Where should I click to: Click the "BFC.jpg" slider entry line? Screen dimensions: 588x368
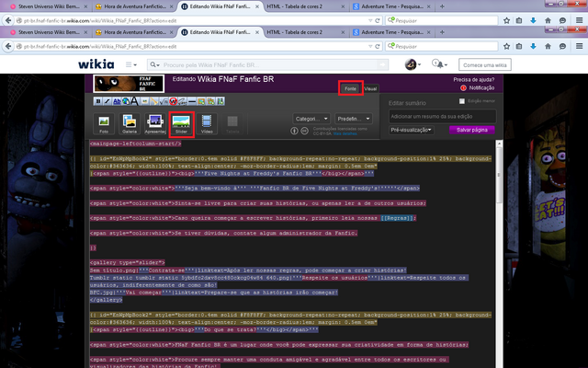point(214,293)
